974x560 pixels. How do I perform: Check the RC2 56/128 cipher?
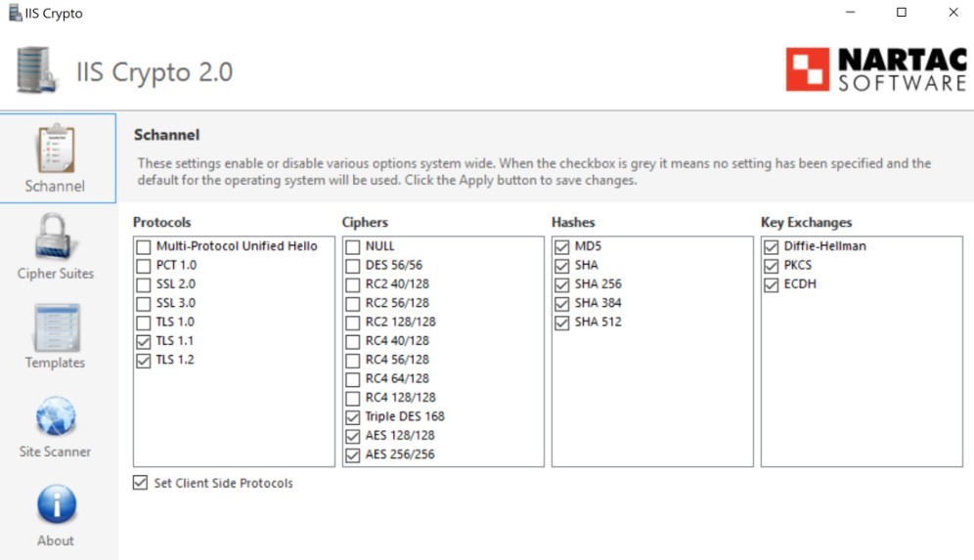point(353,304)
